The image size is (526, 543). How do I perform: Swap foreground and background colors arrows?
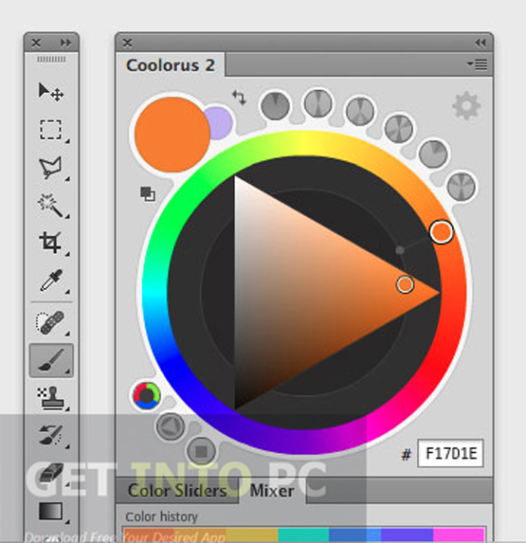pos(239,97)
